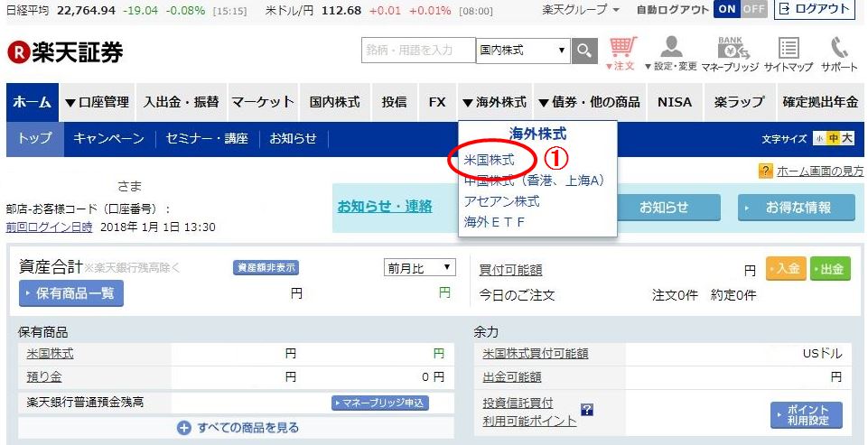
Task: Open the ホーム画面の見方 link
Action: 820,172
